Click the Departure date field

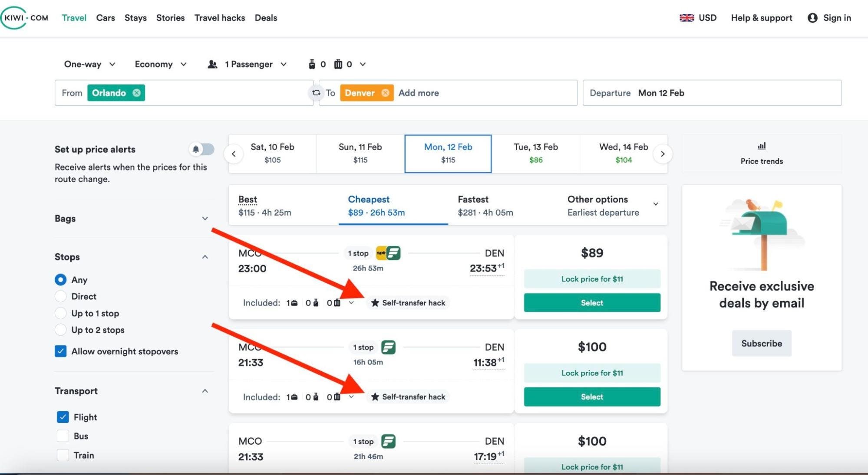(x=712, y=93)
